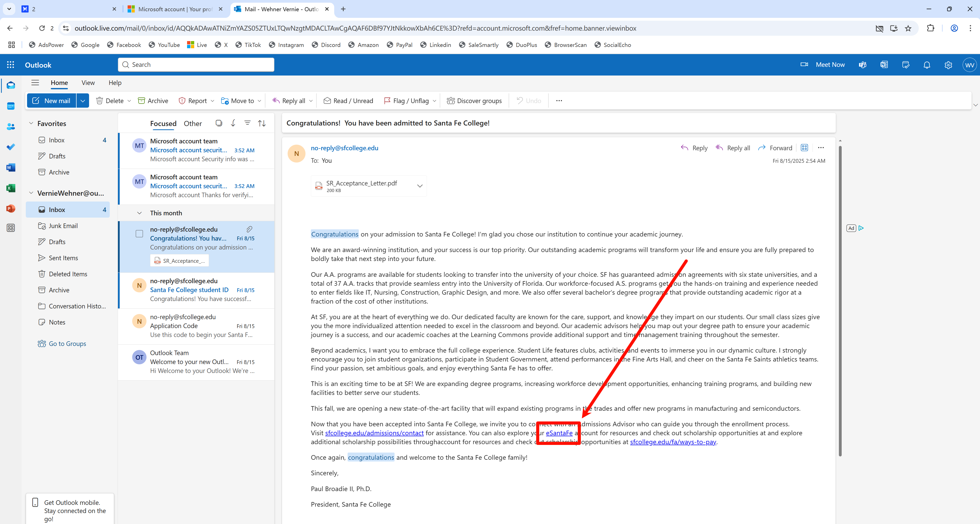
Task: Switch to the View ribbon tab
Action: [88, 82]
